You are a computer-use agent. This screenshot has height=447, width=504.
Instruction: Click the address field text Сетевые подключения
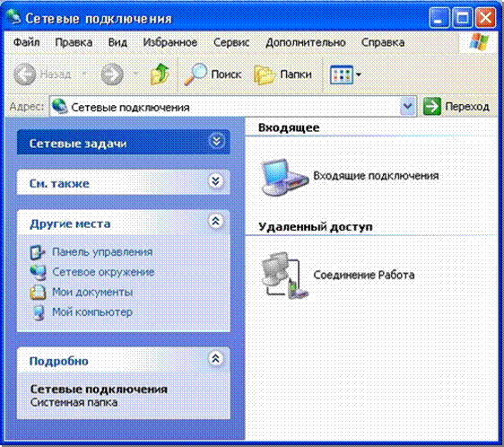click(x=130, y=107)
